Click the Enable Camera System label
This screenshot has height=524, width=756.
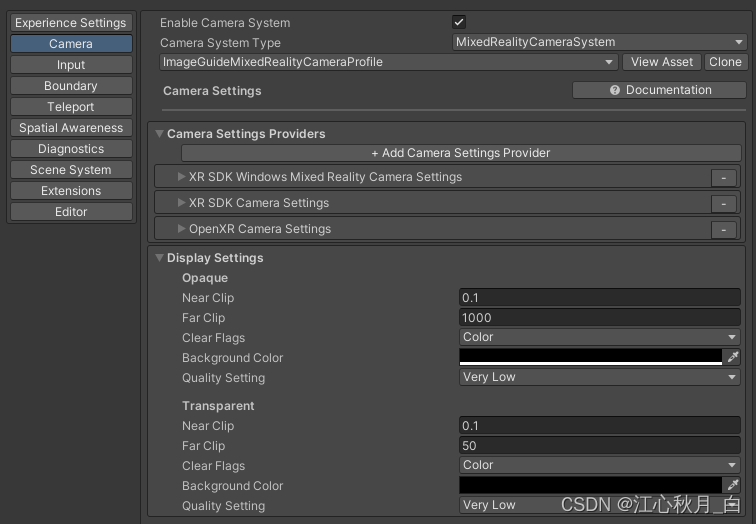click(x=225, y=23)
